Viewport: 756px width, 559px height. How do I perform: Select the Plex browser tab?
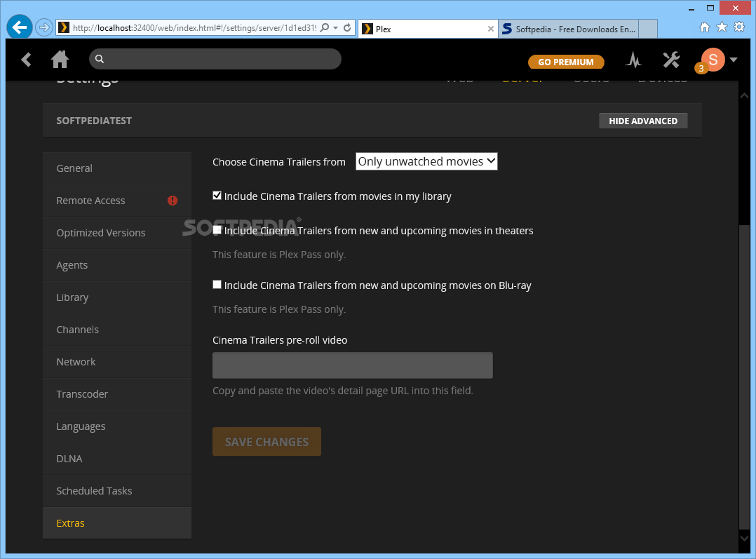[428, 29]
